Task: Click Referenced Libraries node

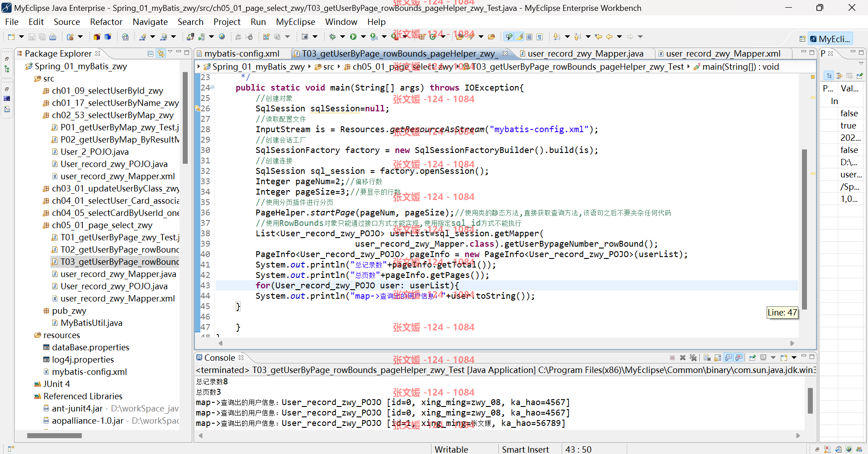Action: (83, 396)
